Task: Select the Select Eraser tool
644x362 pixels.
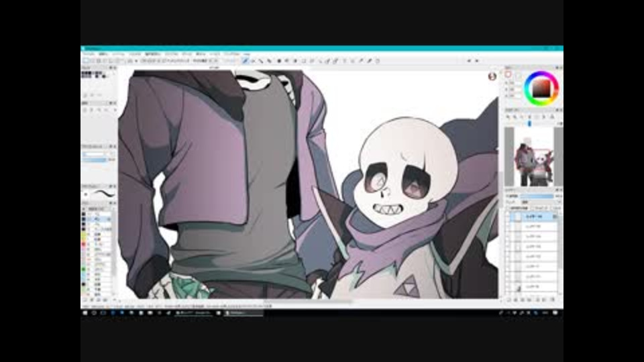Action: pyautogui.click(x=336, y=61)
